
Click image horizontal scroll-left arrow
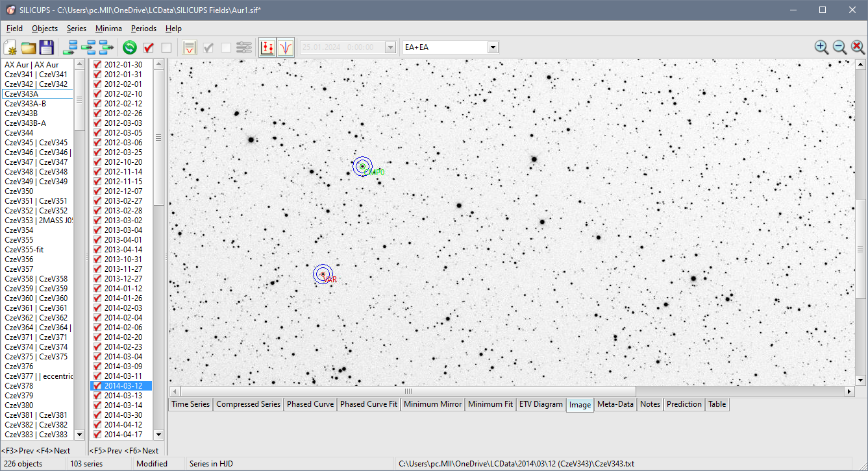click(x=175, y=391)
